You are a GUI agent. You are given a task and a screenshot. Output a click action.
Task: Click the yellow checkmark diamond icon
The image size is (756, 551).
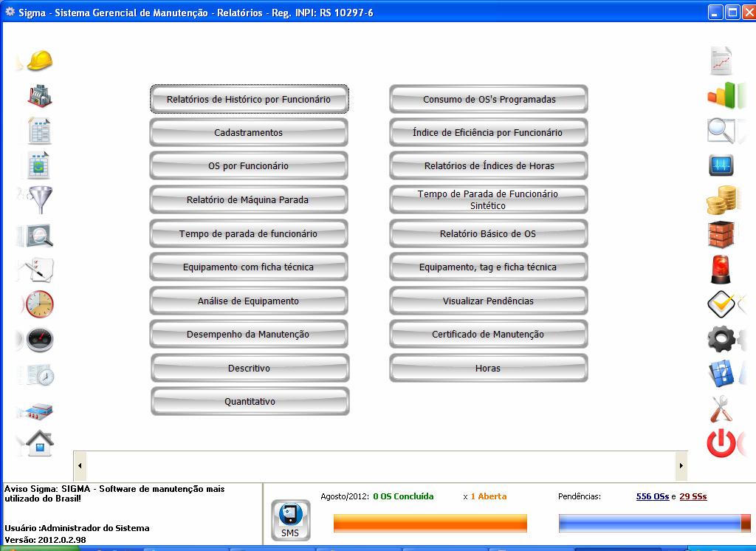(x=721, y=304)
